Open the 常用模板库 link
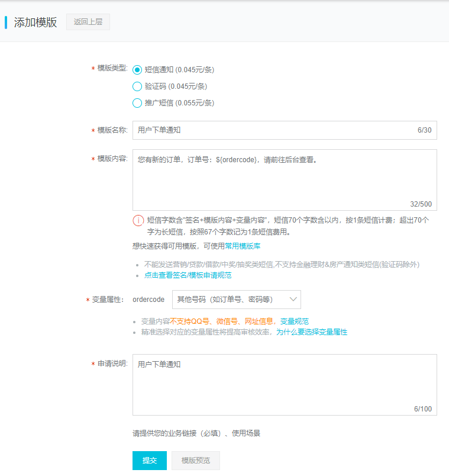This screenshot has width=449, height=476. pyautogui.click(x=243, y=246)
